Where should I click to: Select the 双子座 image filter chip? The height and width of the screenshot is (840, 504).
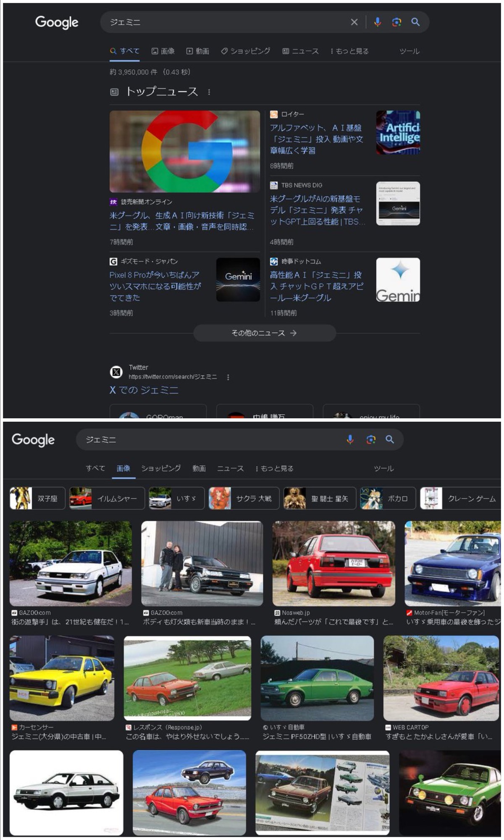click(x=37, y=499)
